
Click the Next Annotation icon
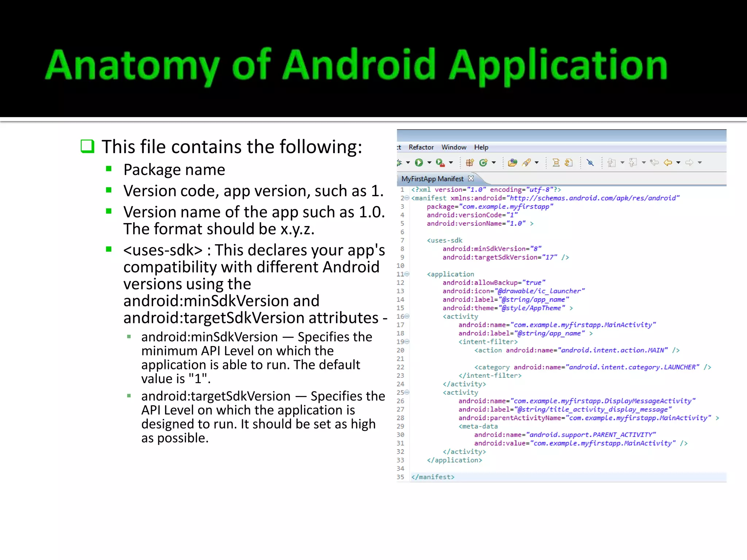click(612, 163)
